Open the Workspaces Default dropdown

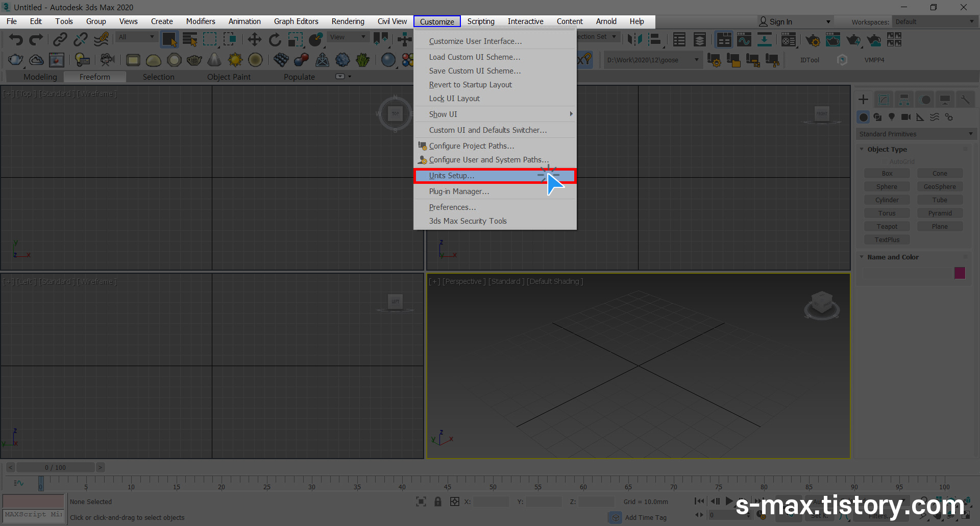coord(934,21)
